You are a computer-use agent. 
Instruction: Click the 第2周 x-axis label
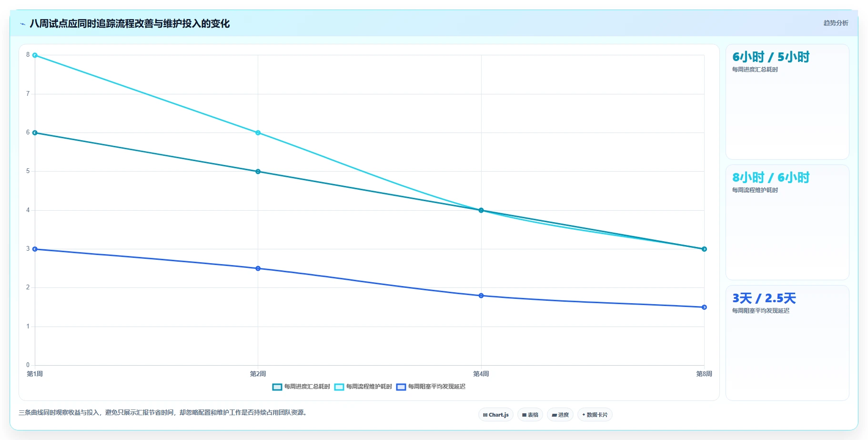pyautogui.click(x=258, y=374)
